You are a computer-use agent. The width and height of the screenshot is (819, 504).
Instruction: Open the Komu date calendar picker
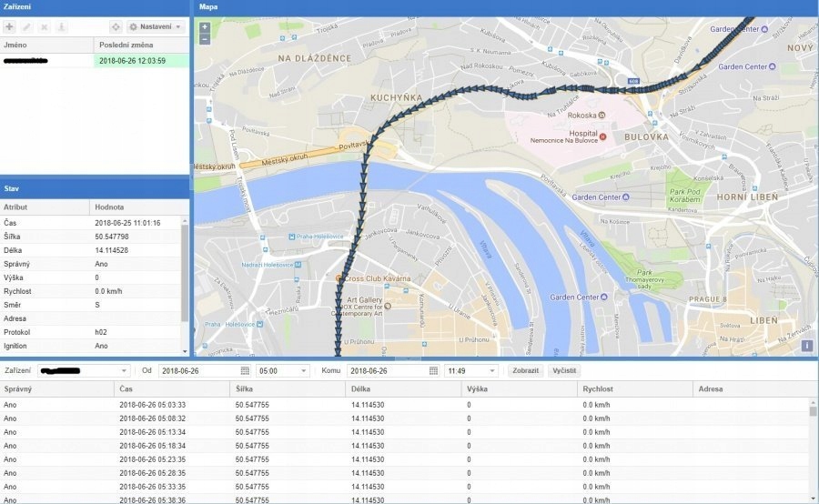pos(433,371)
